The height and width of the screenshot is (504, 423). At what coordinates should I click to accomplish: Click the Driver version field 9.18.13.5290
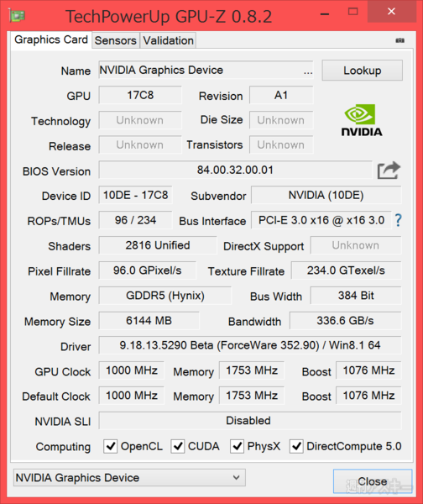[250, 345]
